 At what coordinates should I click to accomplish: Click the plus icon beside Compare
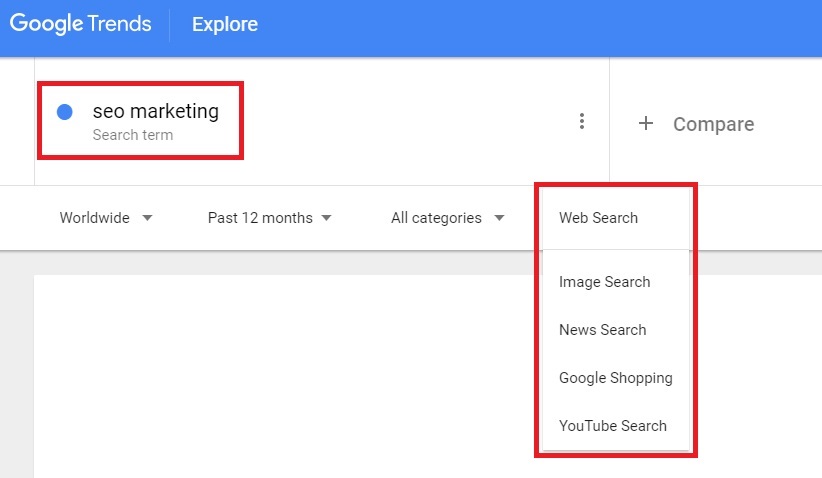[646, 123]
